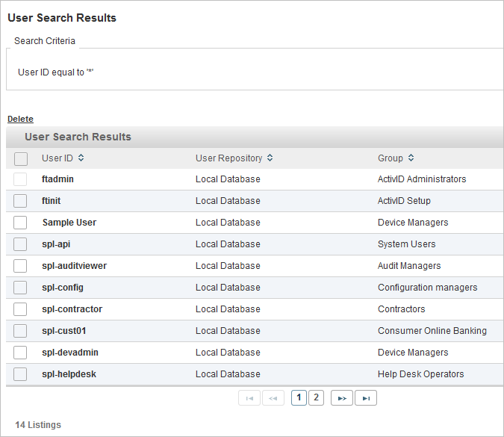Sort results by User ID arrows
Screen dimensions: 504x437
pyautogui.click(x=81, y=158)
